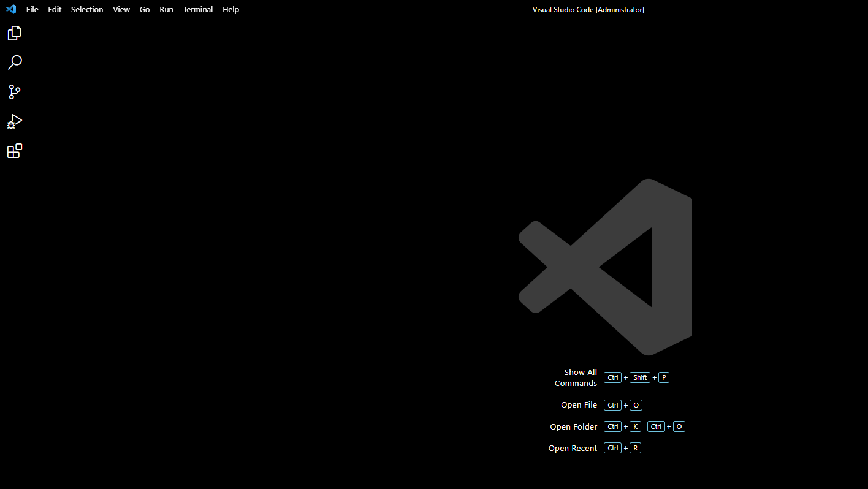Open the View menu
Image resolution: width=868 pixels, height=489 pixels.
(x=121, y=9)
